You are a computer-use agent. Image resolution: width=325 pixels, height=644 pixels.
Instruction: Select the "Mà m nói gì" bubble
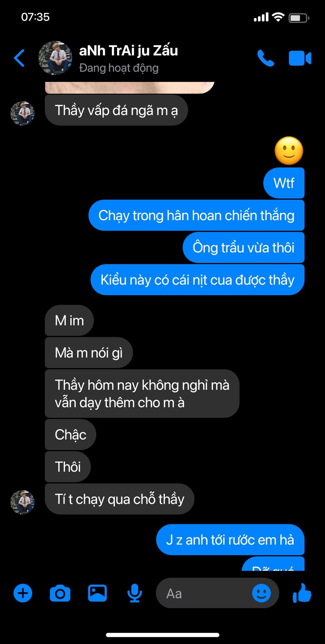pyautogui.click(x=89, y=353)
